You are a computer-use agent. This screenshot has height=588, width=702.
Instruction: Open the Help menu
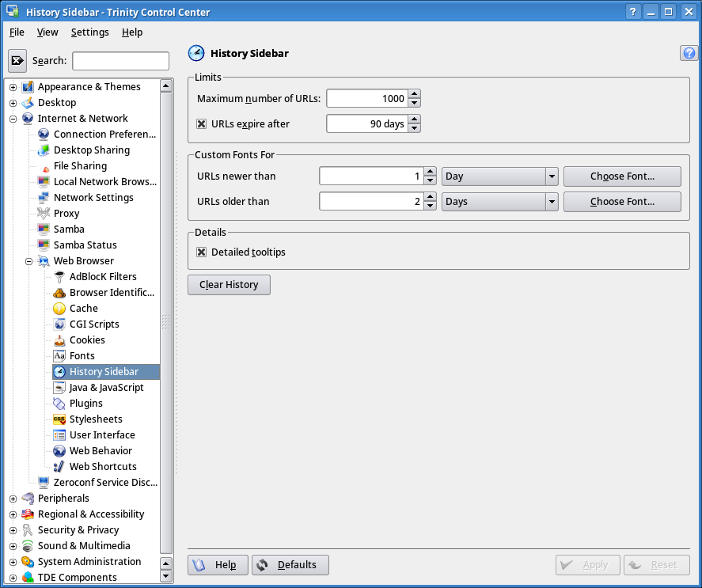point(132,32)
